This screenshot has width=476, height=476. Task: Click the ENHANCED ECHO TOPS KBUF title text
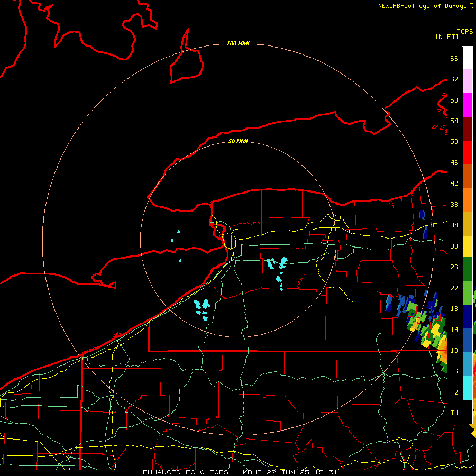click(240, 472)
